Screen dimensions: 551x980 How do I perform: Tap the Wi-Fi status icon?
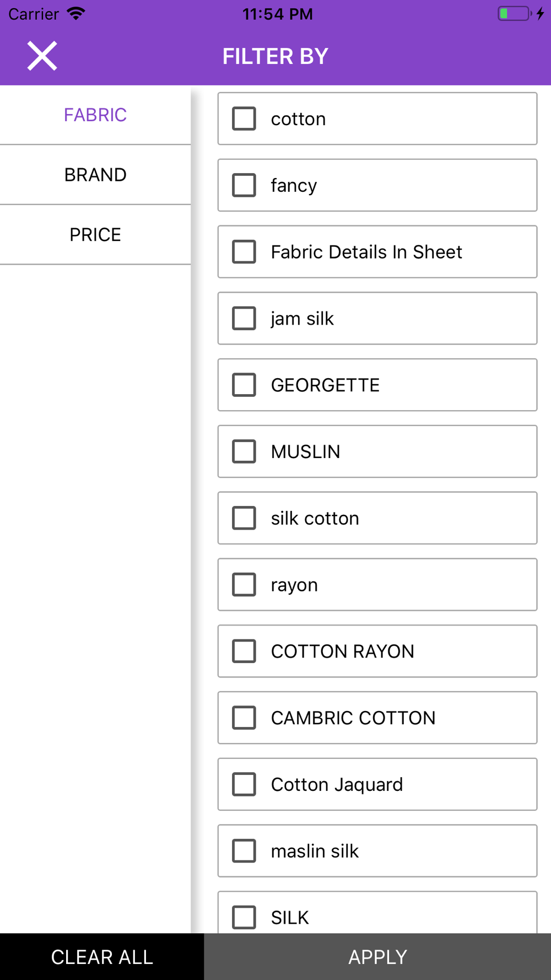76,14
